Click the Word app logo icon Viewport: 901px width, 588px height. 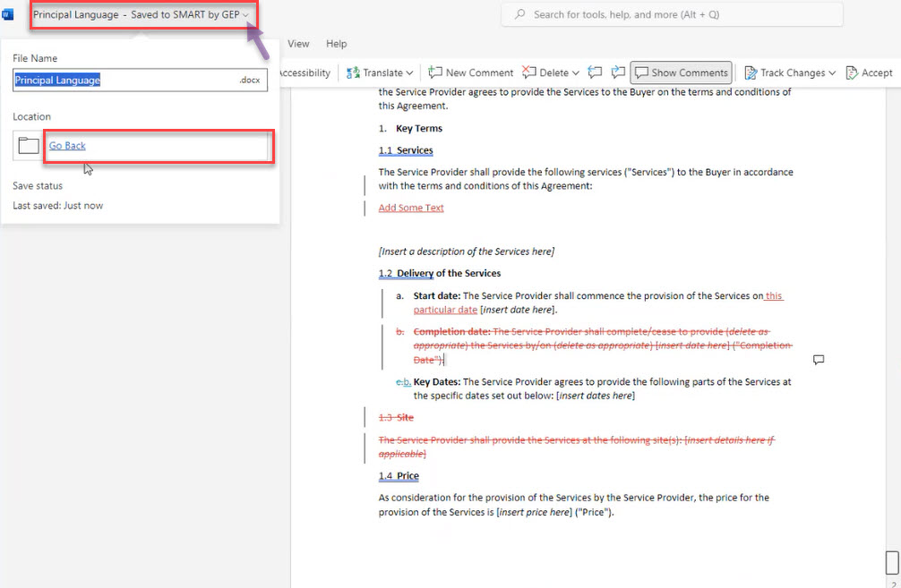coord(9,14)
